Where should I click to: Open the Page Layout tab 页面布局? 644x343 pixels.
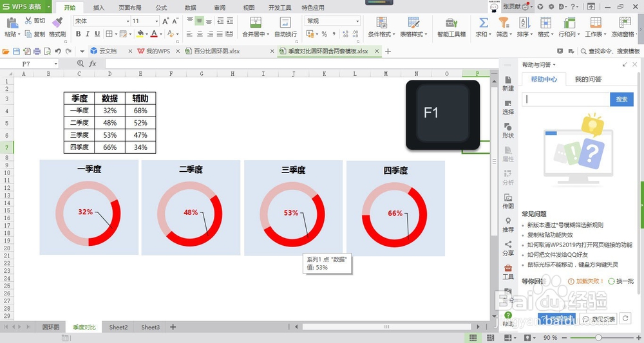(x=130, y=7)
